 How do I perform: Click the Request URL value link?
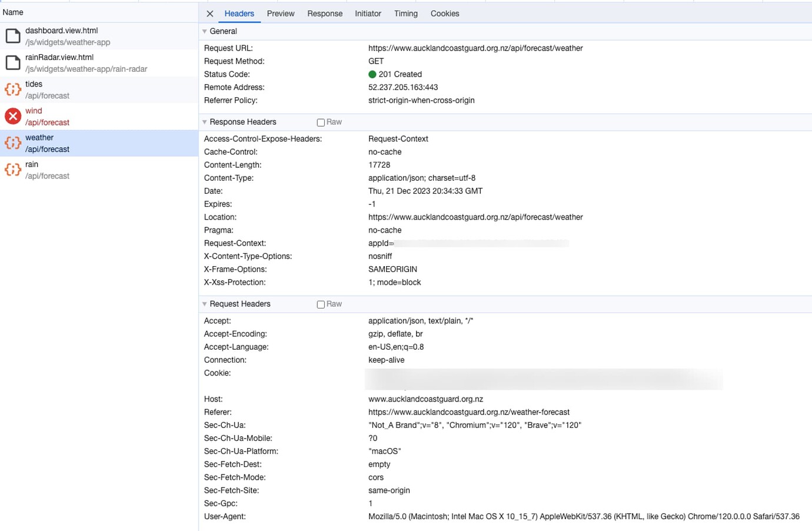click(475, 48)
